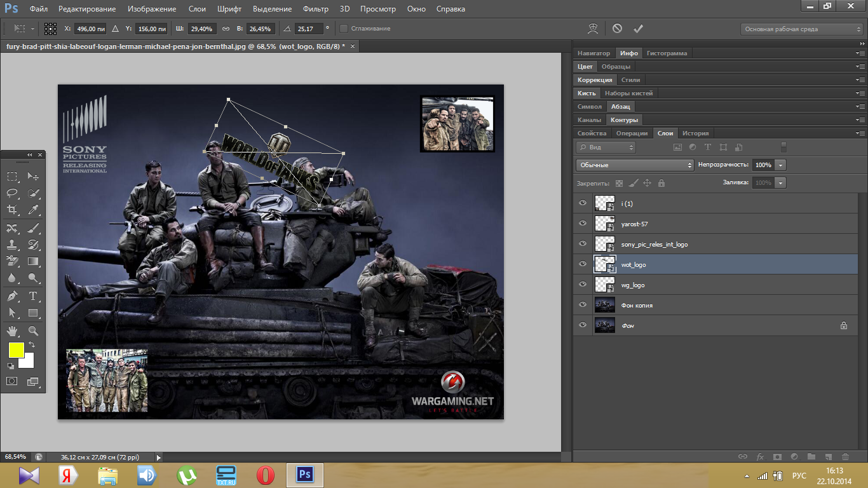
Task: Swap foreground and background colors
Action: 32,344
